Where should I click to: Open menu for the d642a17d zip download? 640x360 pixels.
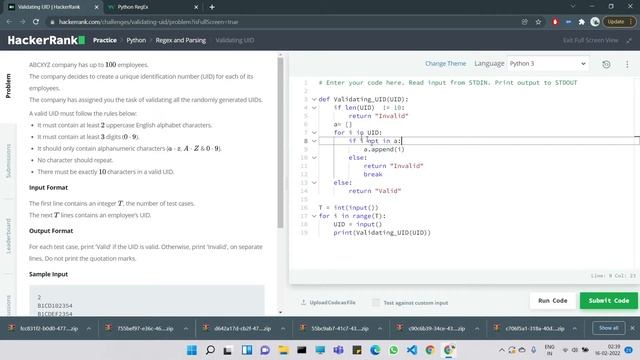pos(283,328)
